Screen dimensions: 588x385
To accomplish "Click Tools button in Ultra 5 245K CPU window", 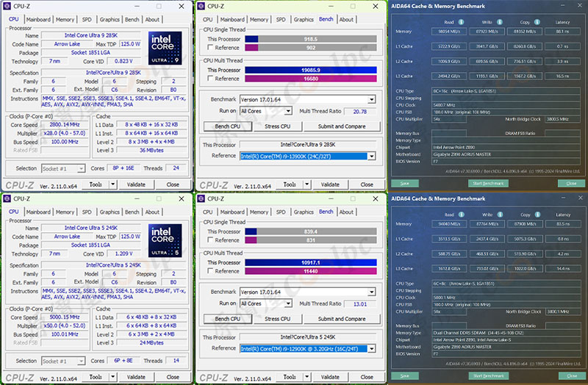I will 96,377.
